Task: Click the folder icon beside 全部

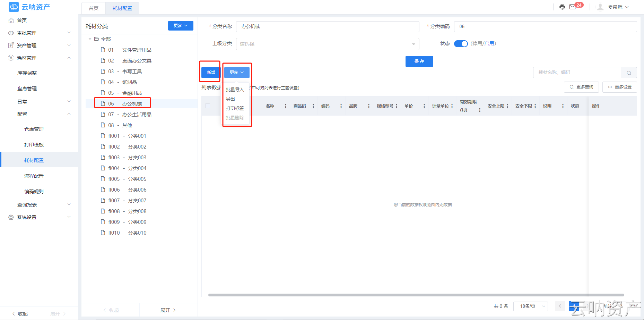Action: (97, 39)
